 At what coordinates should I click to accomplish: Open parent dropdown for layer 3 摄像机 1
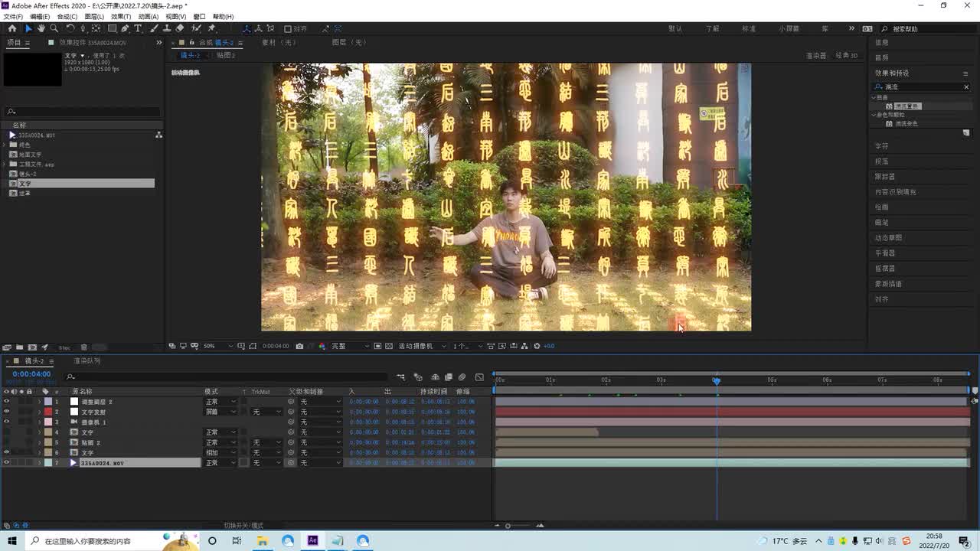(319, 422)
